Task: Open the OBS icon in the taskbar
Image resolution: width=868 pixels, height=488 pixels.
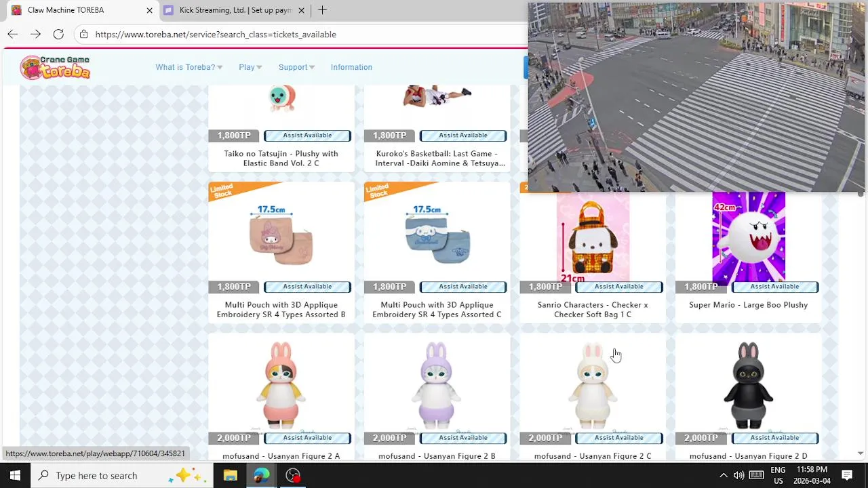Action: pyautogui.click(x=293, y=475)
